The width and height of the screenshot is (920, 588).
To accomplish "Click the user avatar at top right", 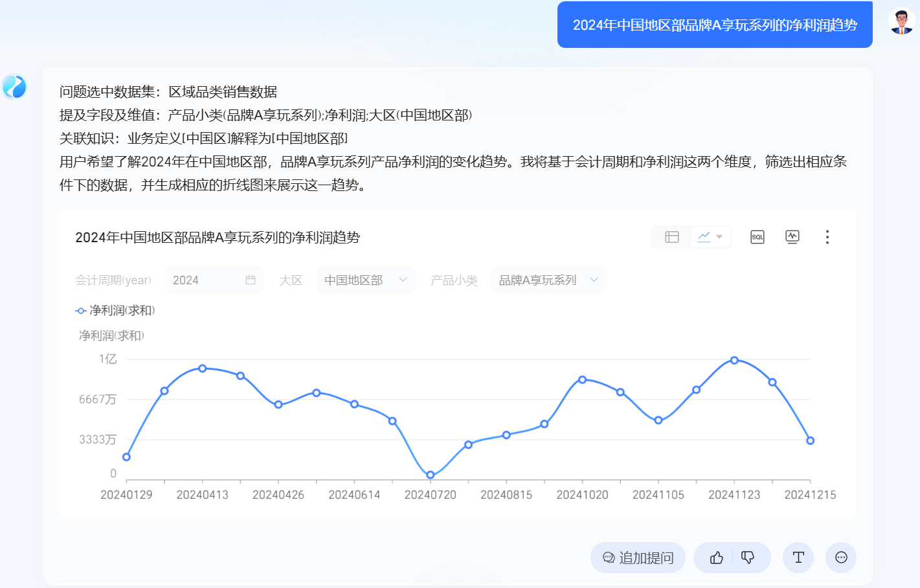I will tap(901, 23).
